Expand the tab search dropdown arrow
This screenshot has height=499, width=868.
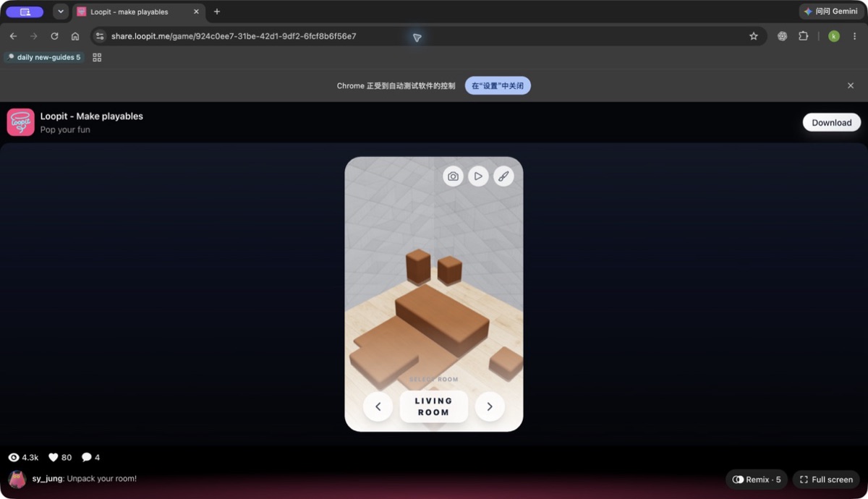[x=61, y=12]
